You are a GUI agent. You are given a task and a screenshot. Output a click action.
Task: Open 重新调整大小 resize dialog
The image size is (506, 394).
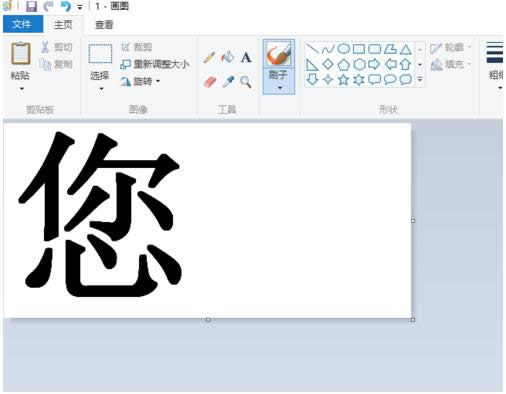pyautogui.click(x=155, y=64)
